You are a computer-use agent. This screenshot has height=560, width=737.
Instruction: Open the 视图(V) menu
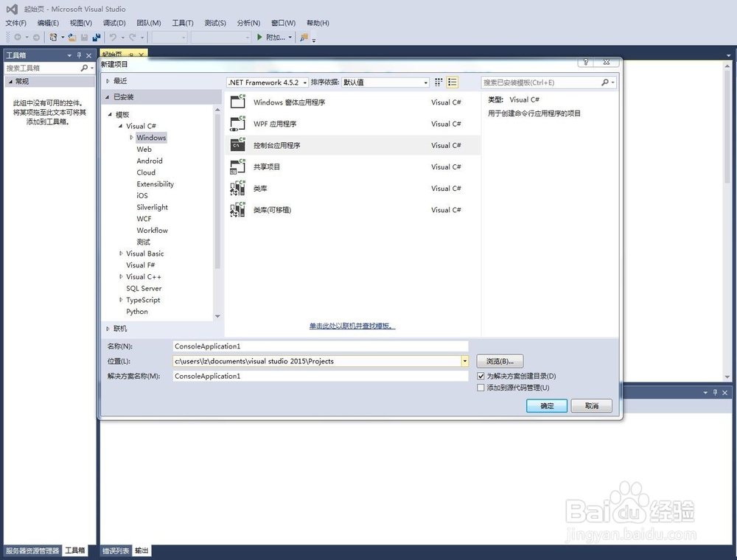pyautogui.click(x=81, y=23)
